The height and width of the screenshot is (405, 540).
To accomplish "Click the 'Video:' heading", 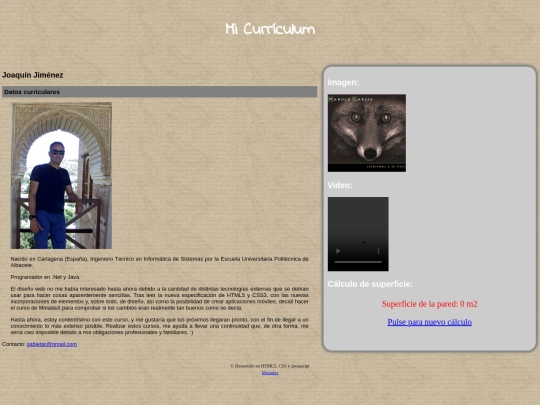I will [340, 185].
